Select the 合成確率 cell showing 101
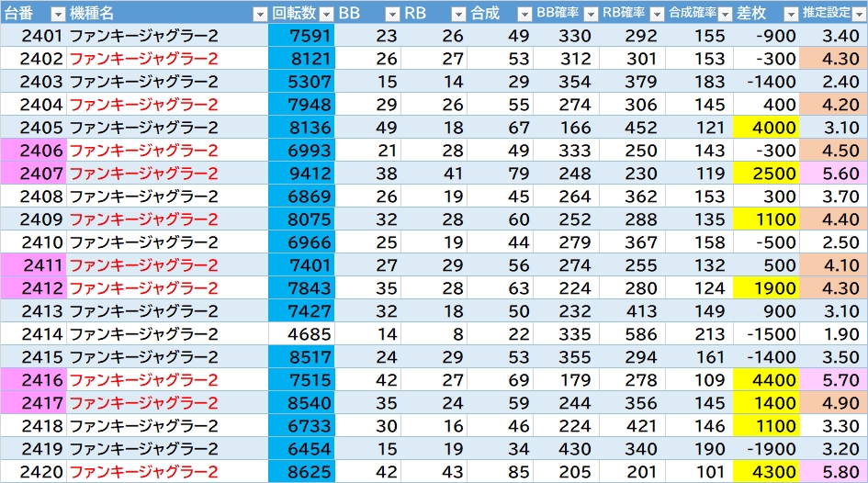 [x=700, y=471]
